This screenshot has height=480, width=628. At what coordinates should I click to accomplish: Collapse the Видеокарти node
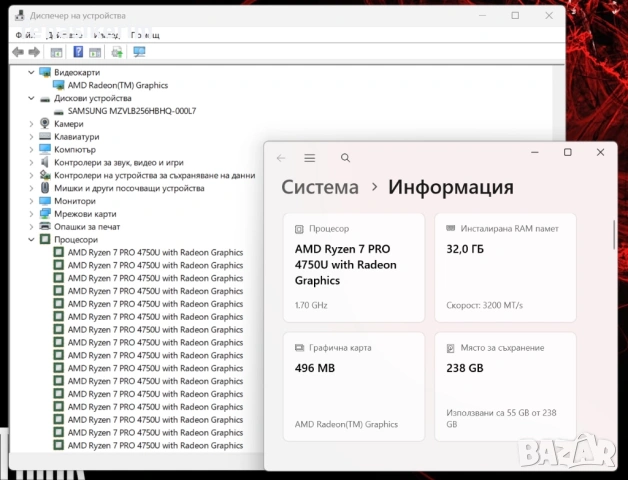[x=31, y=73]
